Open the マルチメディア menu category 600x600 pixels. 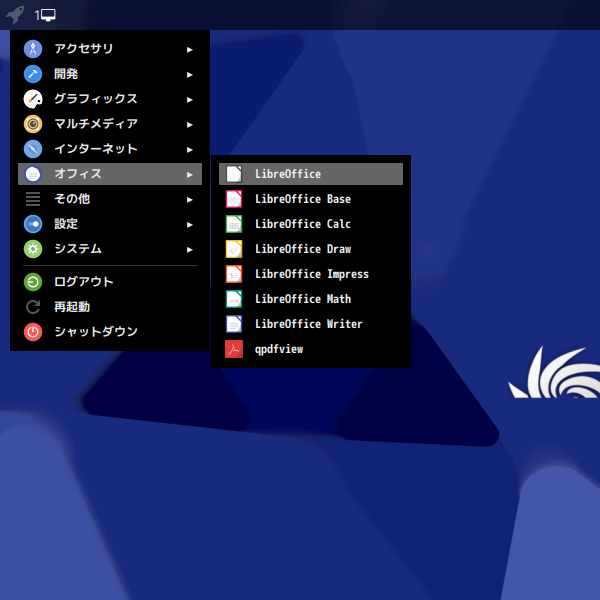point(110,124)
